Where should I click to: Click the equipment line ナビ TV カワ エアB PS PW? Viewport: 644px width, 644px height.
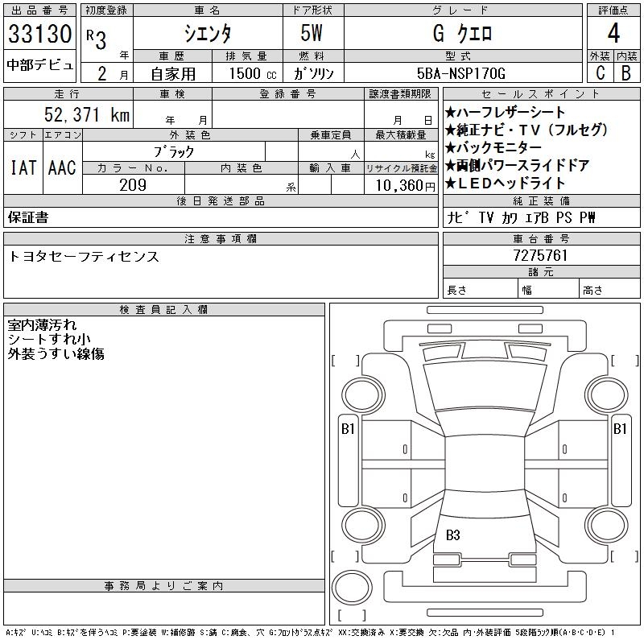[521, 217]
